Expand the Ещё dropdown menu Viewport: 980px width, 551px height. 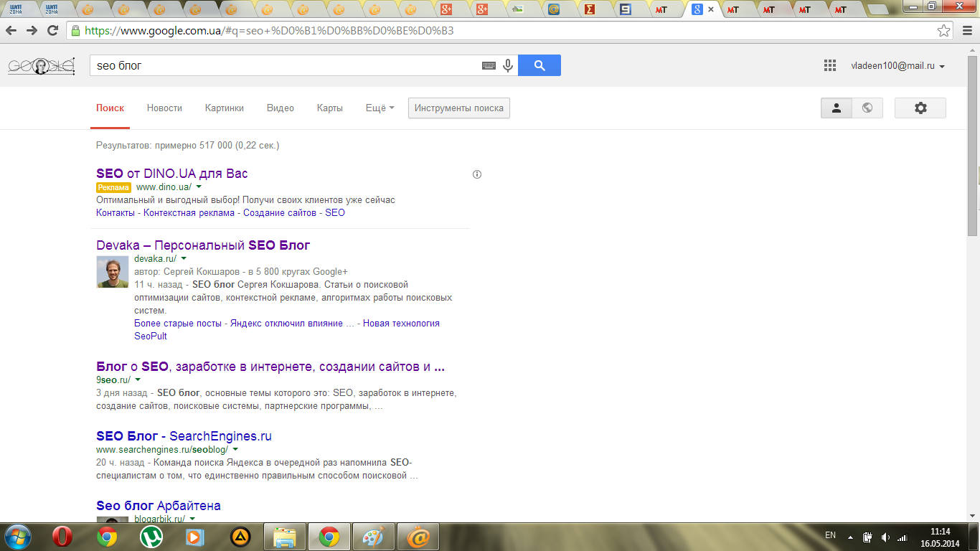pyautogui.click(x=380, y=108)
